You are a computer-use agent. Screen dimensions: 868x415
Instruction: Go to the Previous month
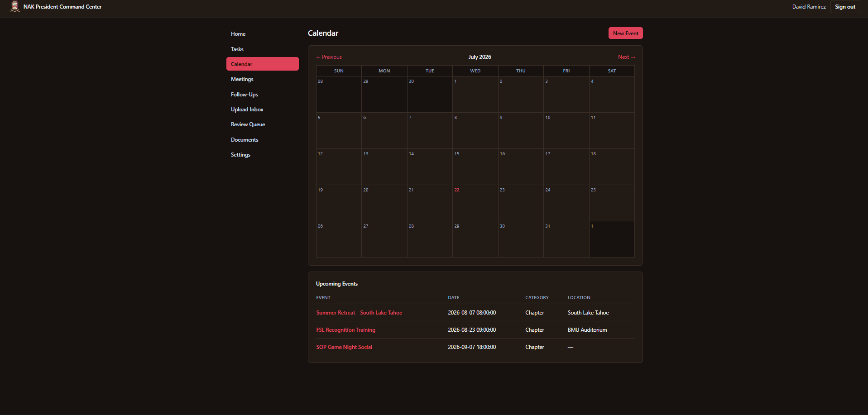(x=329, y=57)
